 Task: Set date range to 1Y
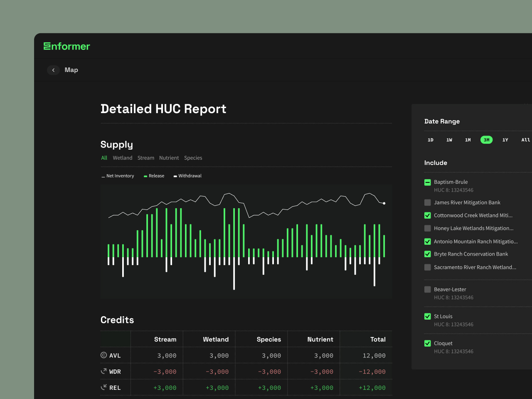tap(505, 140)
